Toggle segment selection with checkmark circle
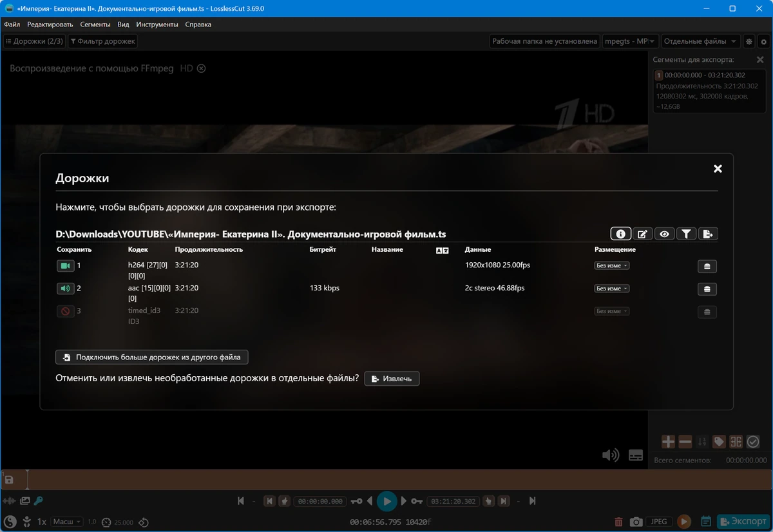The height and width of the screenshot is (532, 773). (x=753, y=442)
